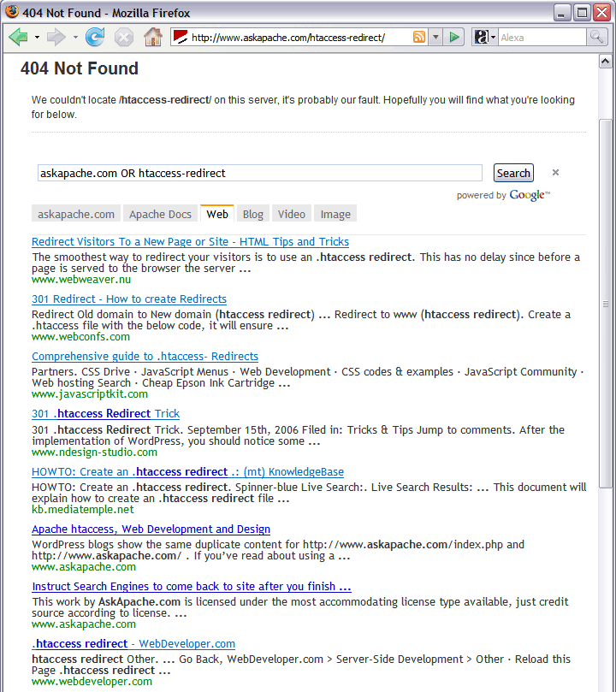Open the Forward history dropdown arrow
The width and height of the screenshot is (616, 692).
75,38
